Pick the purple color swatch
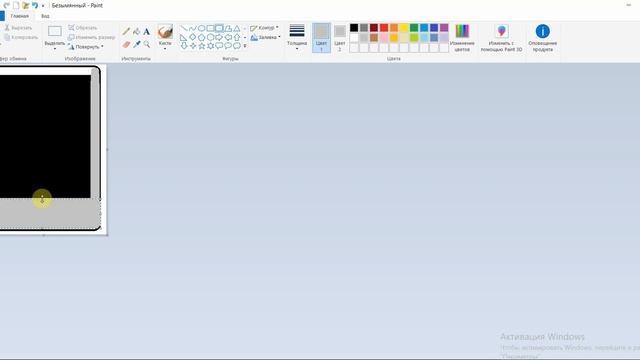This screenshot has width=640, height=360. tap(444, 28)
